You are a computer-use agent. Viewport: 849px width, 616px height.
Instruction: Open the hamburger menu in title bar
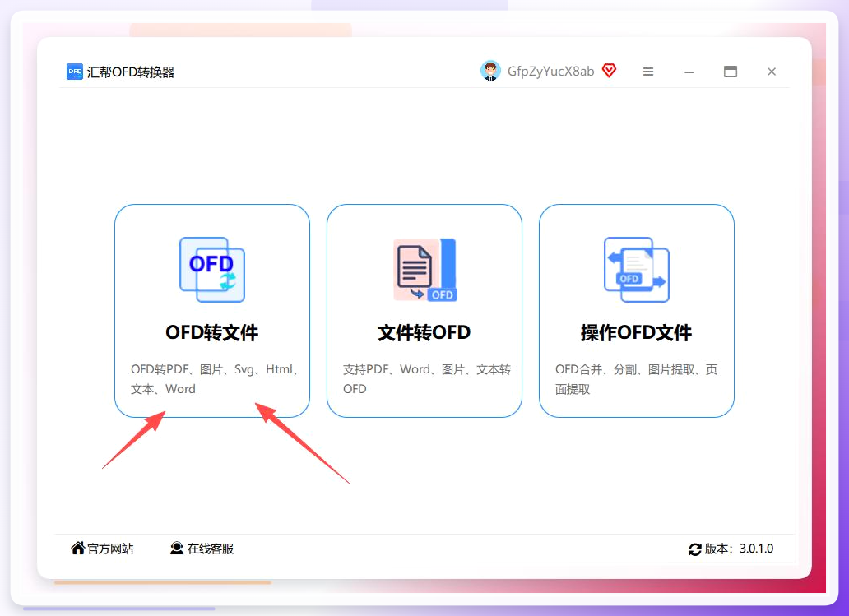pyautogui.click(x=648, y=72)
